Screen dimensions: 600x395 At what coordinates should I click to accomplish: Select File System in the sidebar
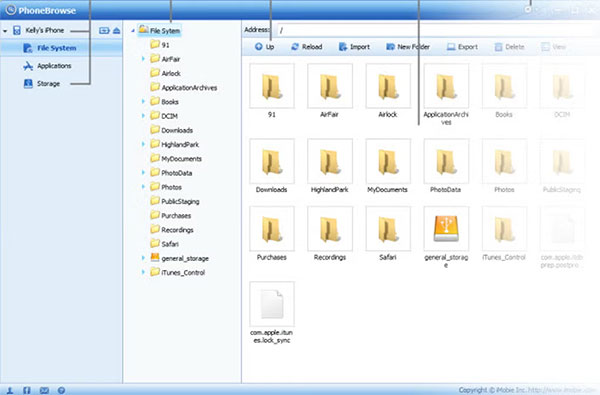(x=61, y=48)
